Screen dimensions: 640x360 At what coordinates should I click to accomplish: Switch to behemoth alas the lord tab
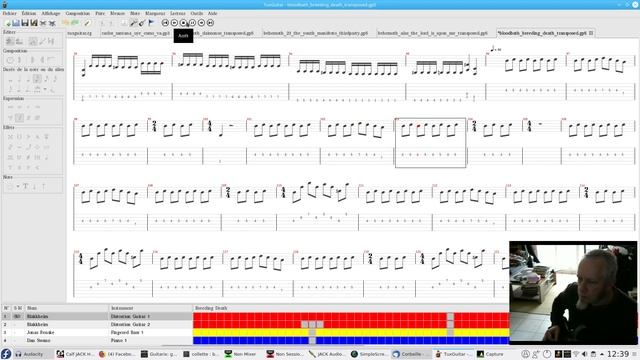tap(432, 33)
